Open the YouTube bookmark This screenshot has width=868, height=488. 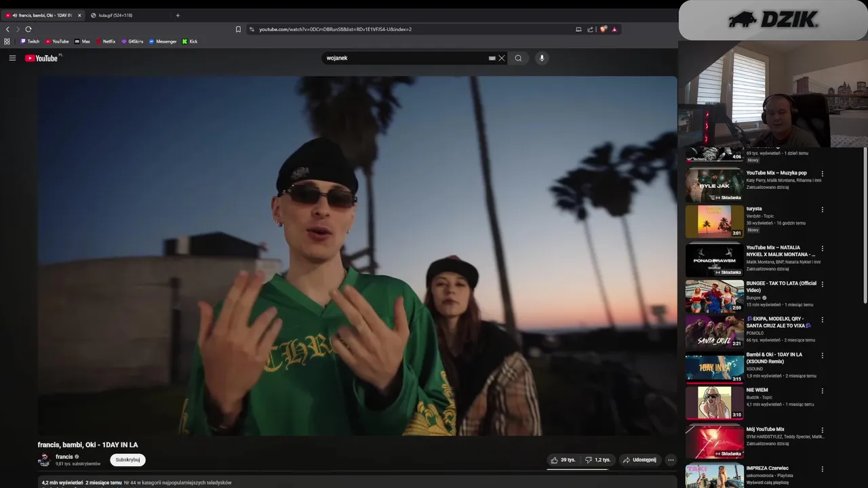(57, 41)
